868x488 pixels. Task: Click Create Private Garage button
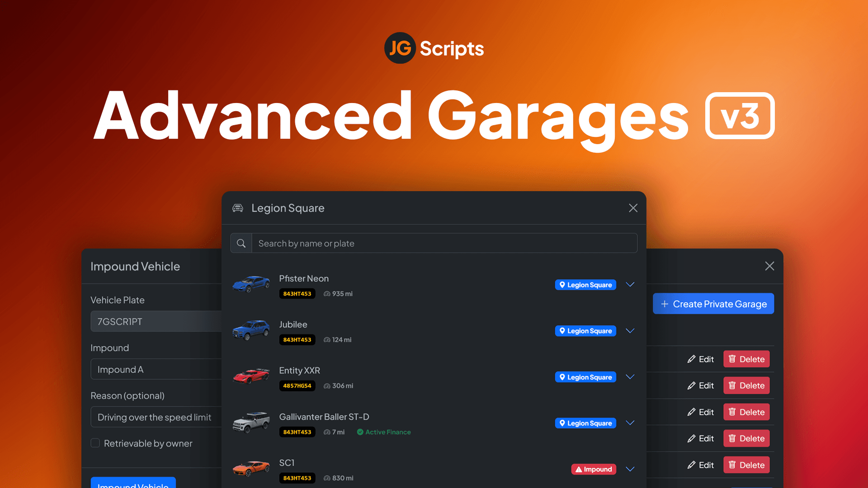(713, 304)
